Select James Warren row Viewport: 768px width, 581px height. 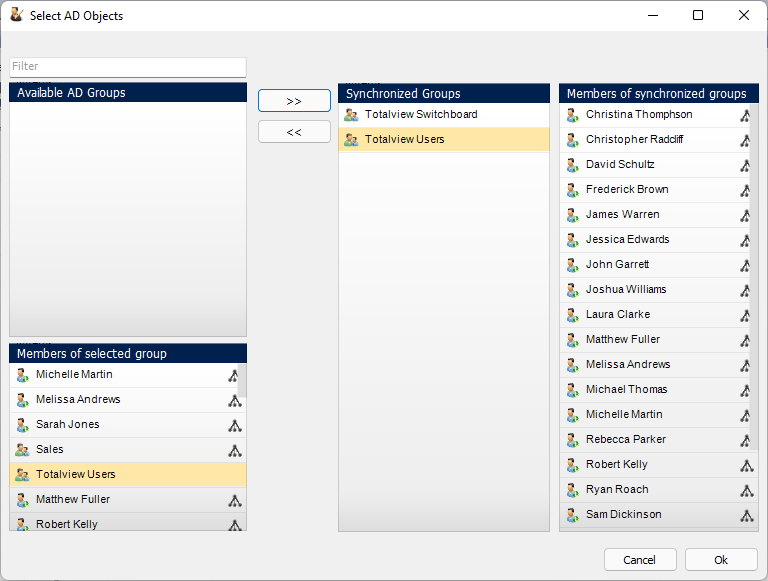(x=655, y=215)
